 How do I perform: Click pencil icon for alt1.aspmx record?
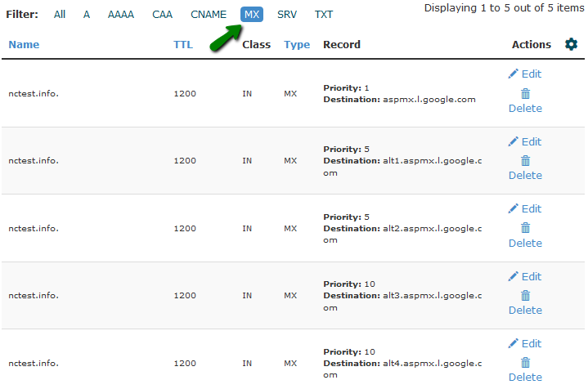pyautogui.click(x=513, y=141)
